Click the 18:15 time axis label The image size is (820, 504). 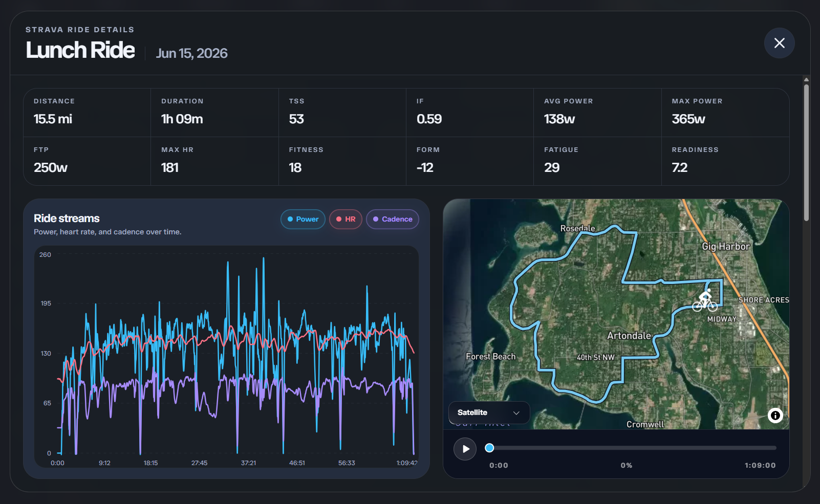coord(150,463)
